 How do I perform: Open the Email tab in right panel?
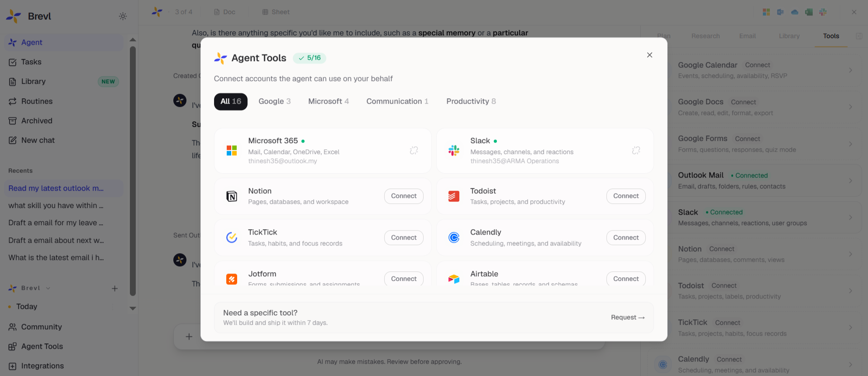click(748, 36)
